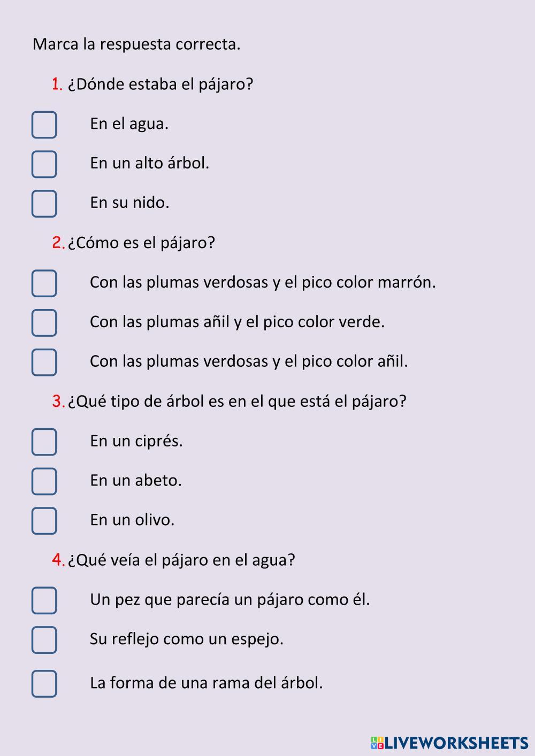
Task: Mark the 'En un ciprés.' checkbox
Action: [44, 442]
